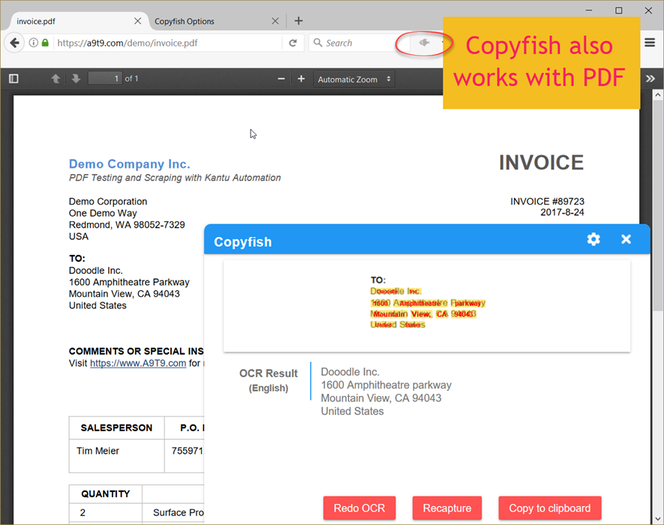Screen dimensions: 664x525
Task: Click the Redmond, WA 98052-7329 address line
Action: tap(127, 225)
